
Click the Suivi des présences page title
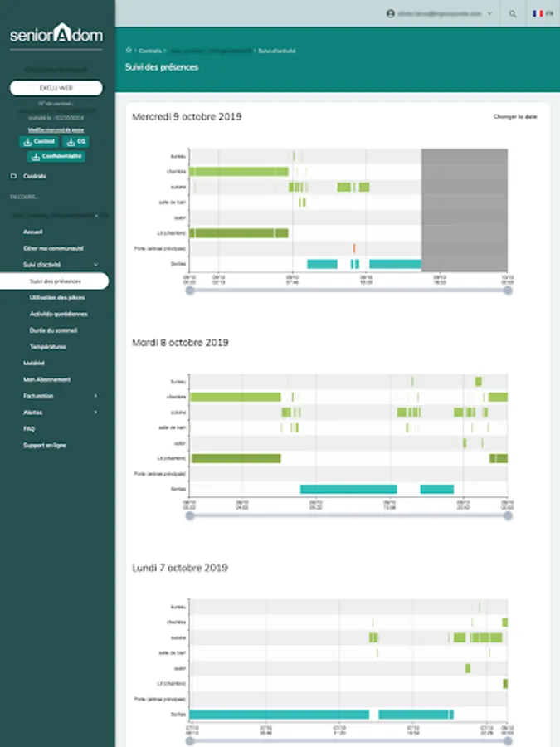click(x=162, y=67)
